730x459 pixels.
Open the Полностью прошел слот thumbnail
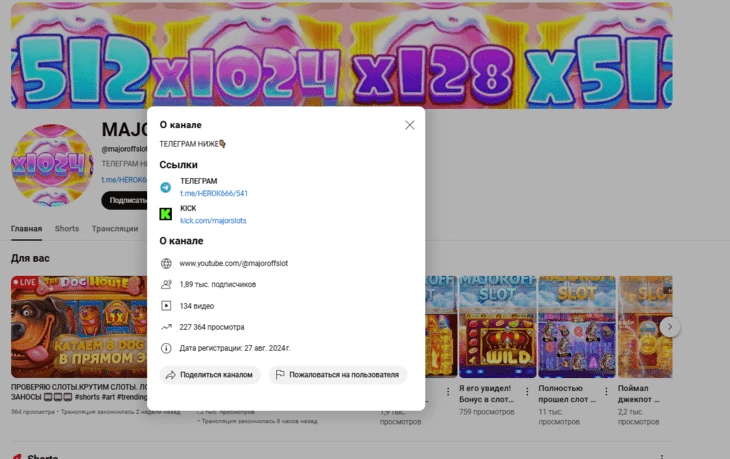[x=577, y=327]
